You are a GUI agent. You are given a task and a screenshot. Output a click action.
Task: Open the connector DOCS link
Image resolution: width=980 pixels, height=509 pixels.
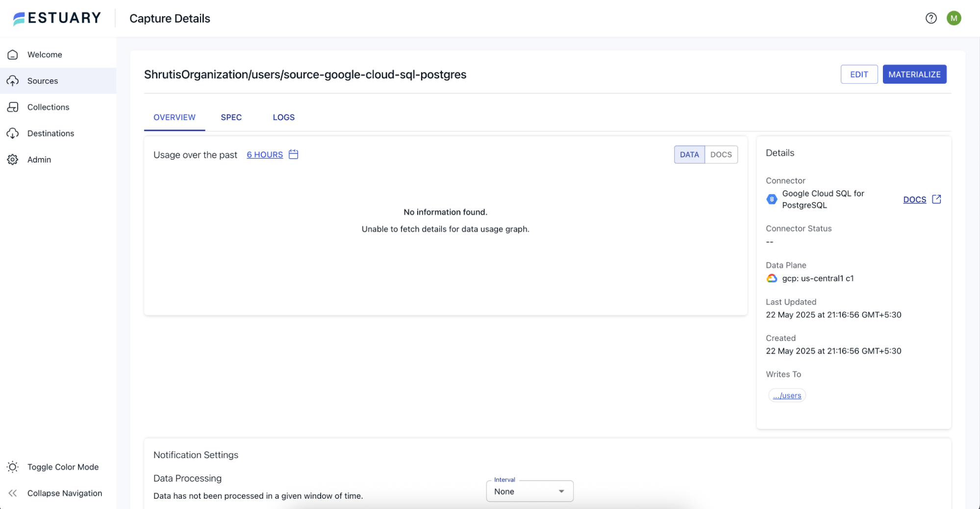pos(914,199)
